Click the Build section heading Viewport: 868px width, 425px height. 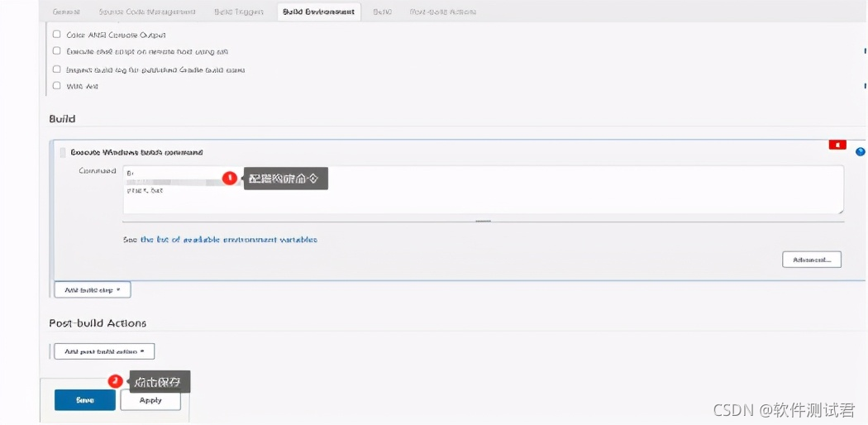[x=62, y=119]
